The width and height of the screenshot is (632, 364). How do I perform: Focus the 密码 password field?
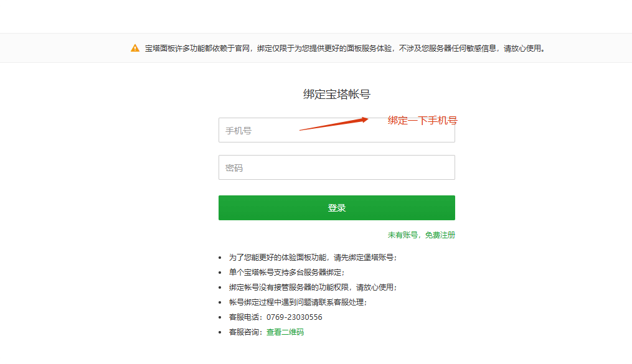pos(337,167)
